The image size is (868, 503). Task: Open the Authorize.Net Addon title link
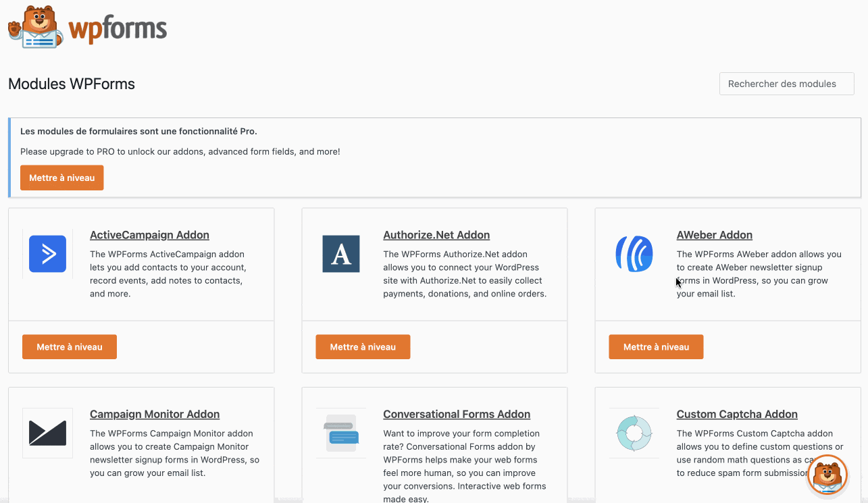436,235
